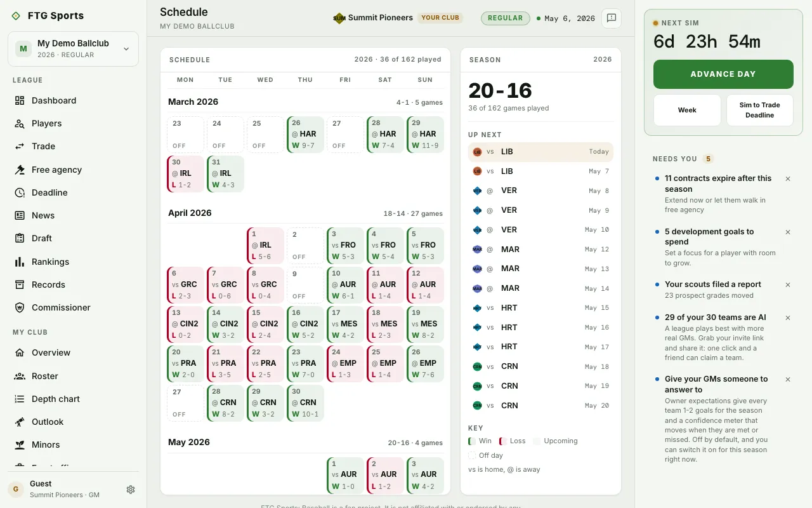The width and height of the screenshot is (812, 508).
Task: Click the FTG Sports logo
Action: click(x=16, y=16)
